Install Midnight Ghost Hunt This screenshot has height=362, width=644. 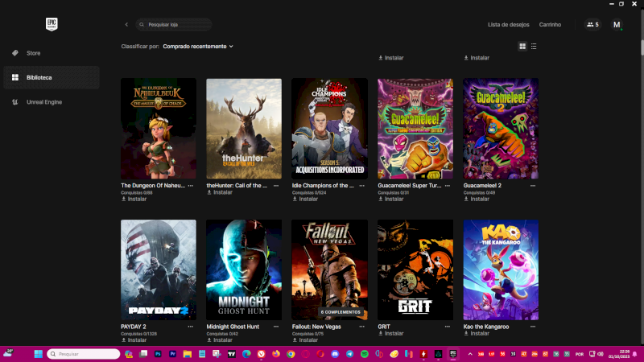(x=223, y=339)
